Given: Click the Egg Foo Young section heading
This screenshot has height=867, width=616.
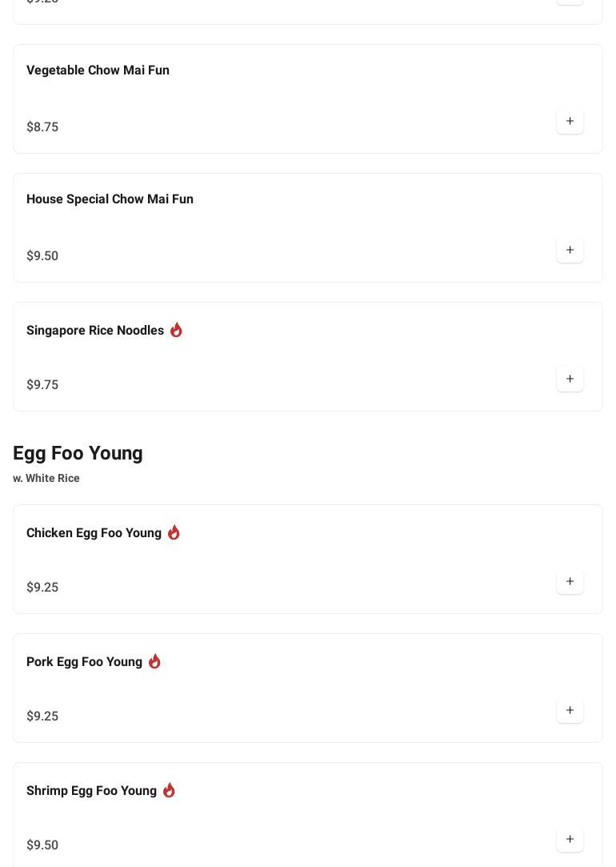Looking at the screenshot, I should pos(78,453).
